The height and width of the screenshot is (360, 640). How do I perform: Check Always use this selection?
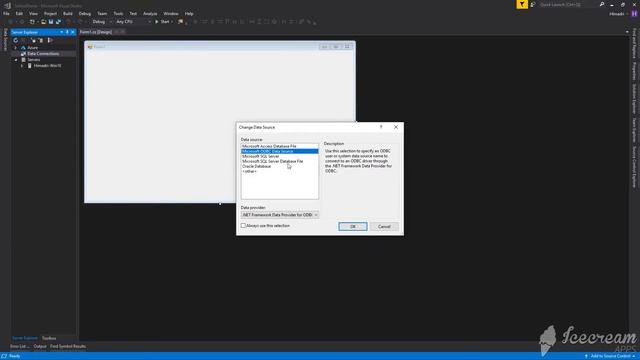243,225
